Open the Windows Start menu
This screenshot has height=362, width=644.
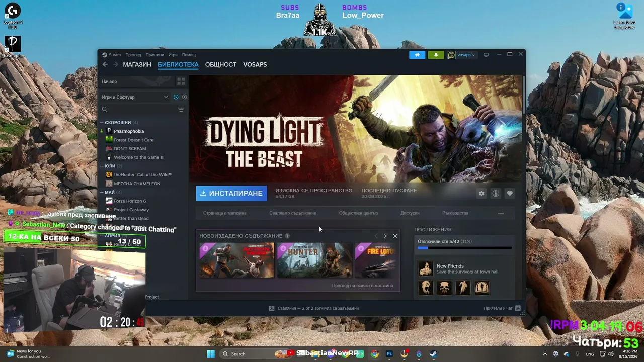pyautogui.click(x=211, y=354)
